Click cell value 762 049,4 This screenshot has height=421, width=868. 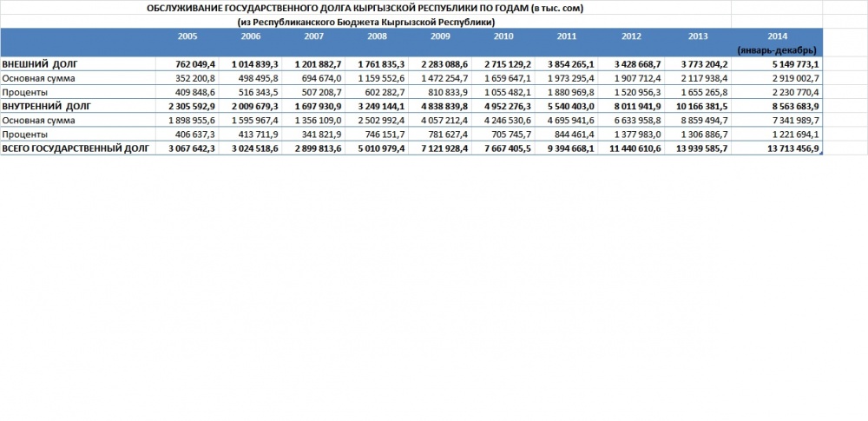(x=194, y=64)
